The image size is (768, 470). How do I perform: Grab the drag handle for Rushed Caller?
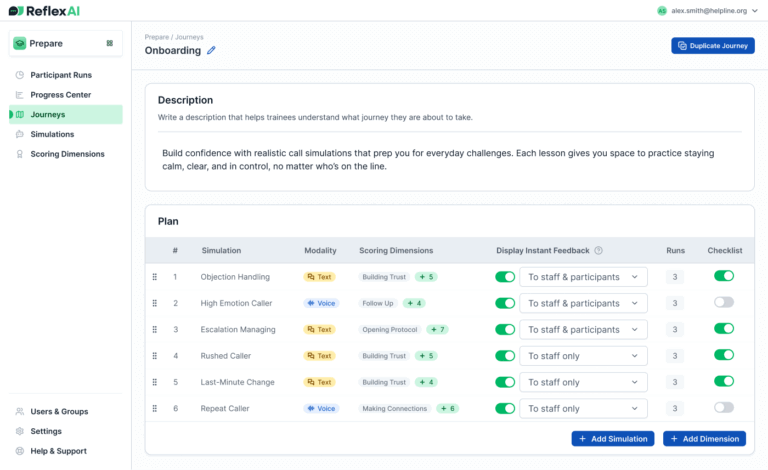click(155, 356)
